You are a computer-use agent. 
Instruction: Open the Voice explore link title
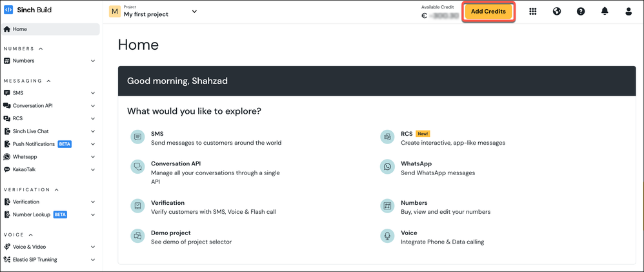point(409,233)
